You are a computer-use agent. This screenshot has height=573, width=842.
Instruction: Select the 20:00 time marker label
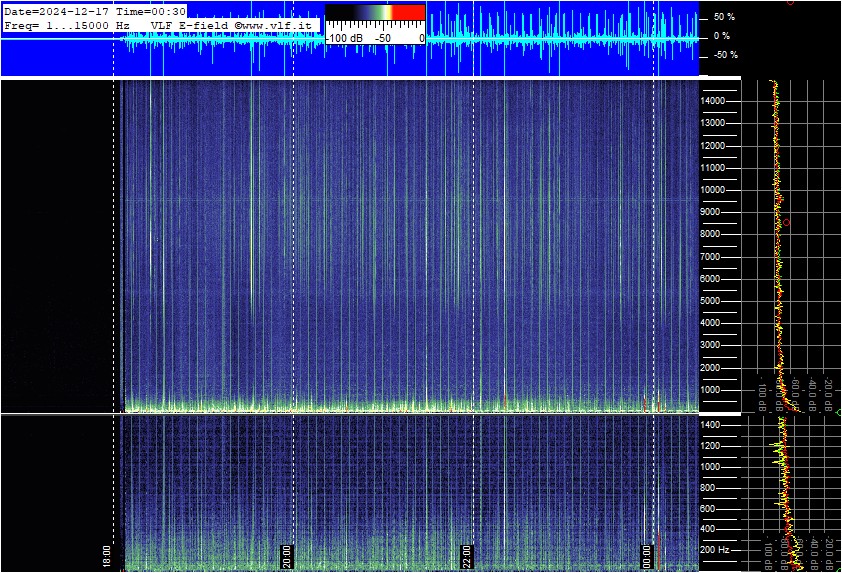click(286, 556)
